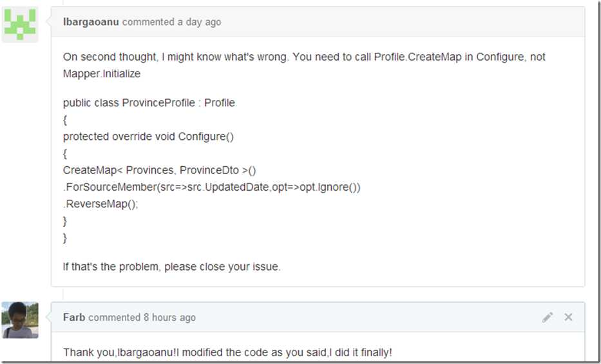Delete Farb's comment with the X icon
Image resolution: width=601 pixels, height=364 pixels.
[x=568, y=317]
